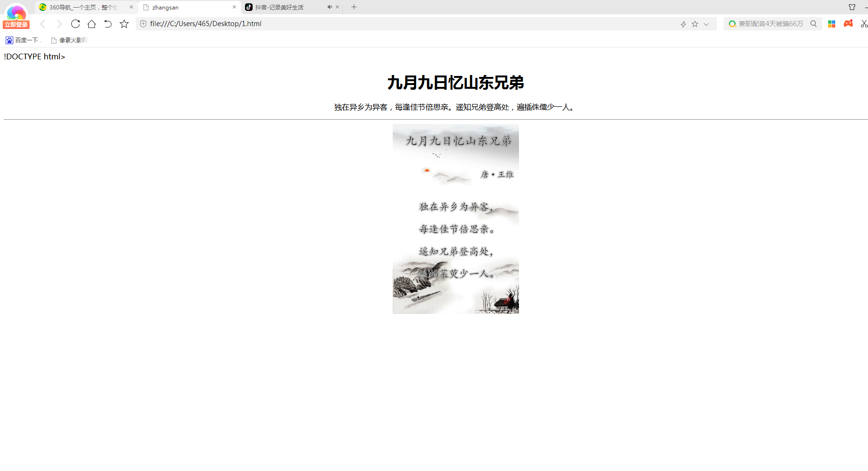Viewport: 868px width, 471px height.
Task: Click the lightning speed mode icon
Action: click(683, 24)
